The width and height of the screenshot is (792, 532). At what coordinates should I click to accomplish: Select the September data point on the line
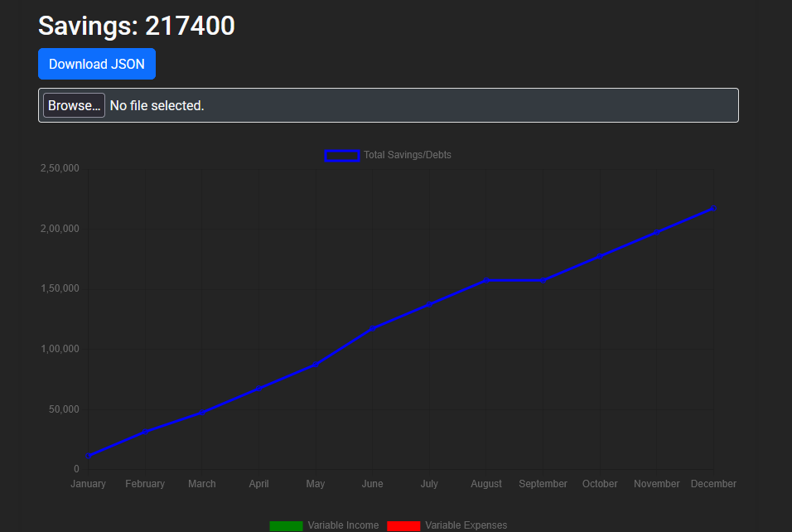[x=543, y=280]
